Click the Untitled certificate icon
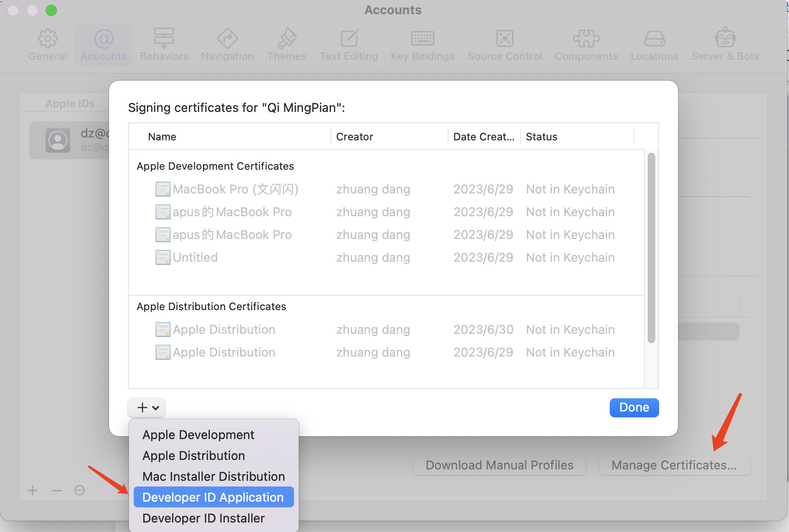789x532 pixels. [163, 257]
